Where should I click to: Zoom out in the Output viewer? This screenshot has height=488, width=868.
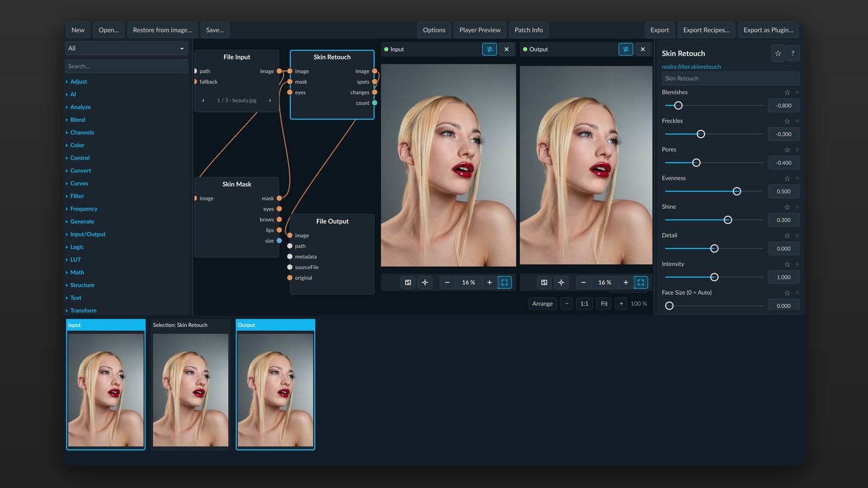pos(583,282)
